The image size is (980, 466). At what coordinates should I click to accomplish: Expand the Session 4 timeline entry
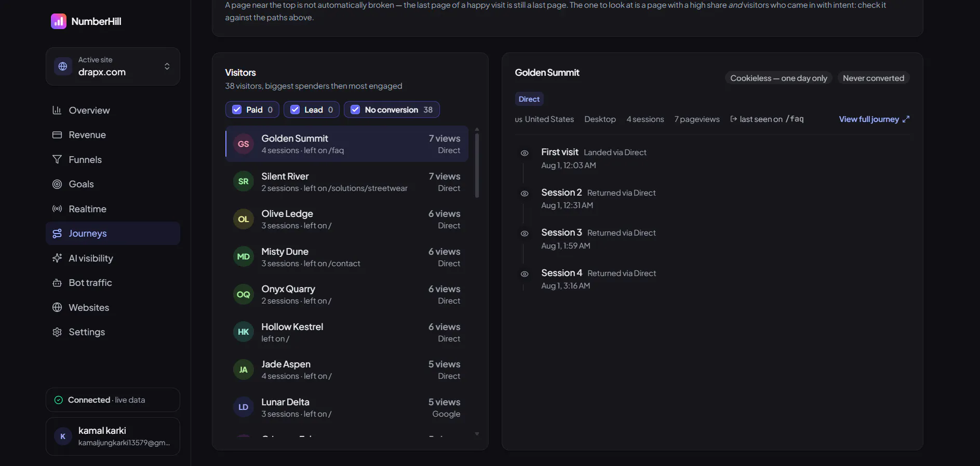click(x=713, y=279)
